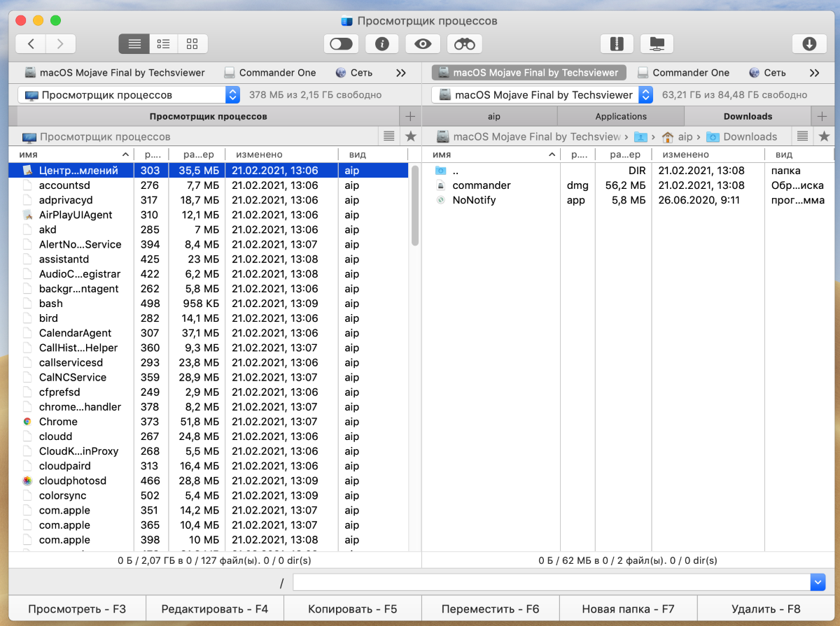
Task: Open left pane favorites star icon
Action: coord(411,136)
